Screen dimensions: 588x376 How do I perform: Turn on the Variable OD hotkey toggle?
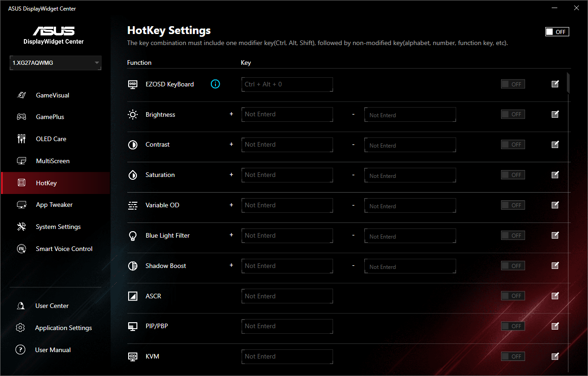click(x=513, y=205)
